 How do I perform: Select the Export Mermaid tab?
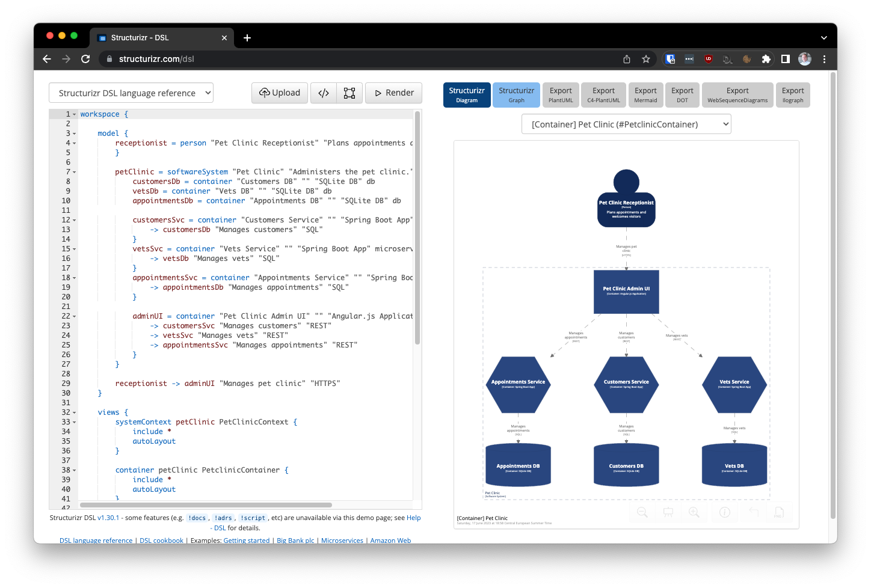point(645,95)
